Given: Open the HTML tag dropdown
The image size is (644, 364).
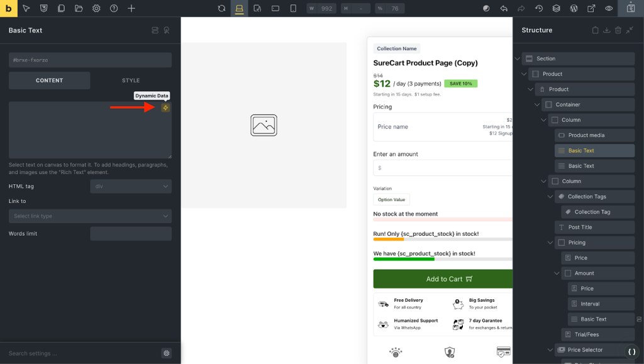Looking at the screenshot, I should pyautogui.click(x=131, y=186).
